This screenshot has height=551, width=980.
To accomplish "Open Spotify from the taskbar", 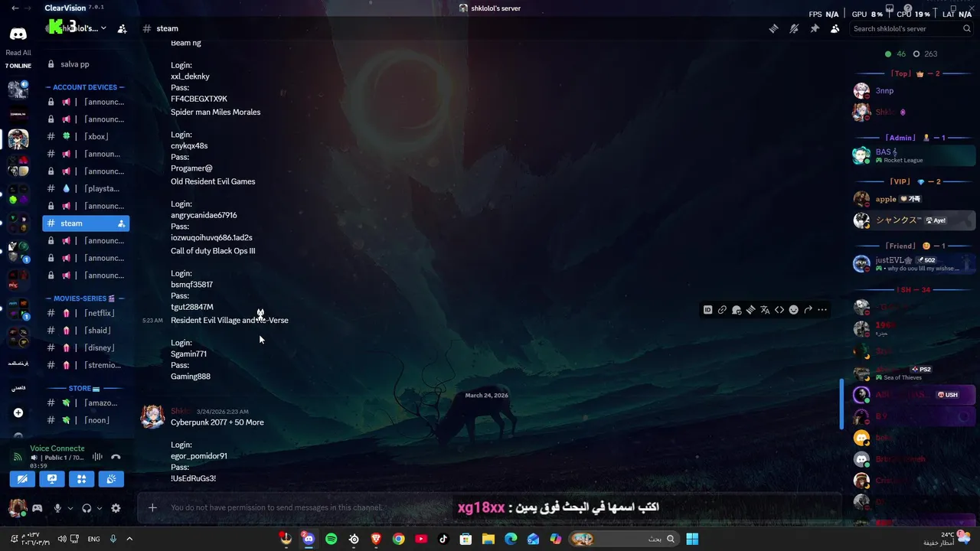I will click(331, 539).
